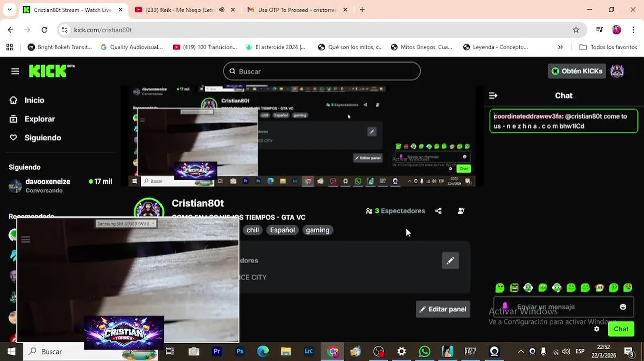Viewport: 644px width, 361px height.
Task: Open davooxeneize followed channel
Action: pyautogui.click(x=60, y=186)
